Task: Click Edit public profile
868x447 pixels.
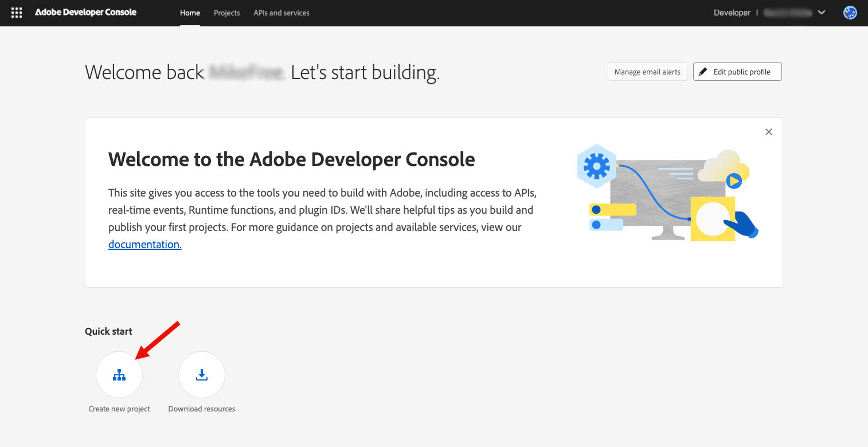Action: (x=737, y=72)
